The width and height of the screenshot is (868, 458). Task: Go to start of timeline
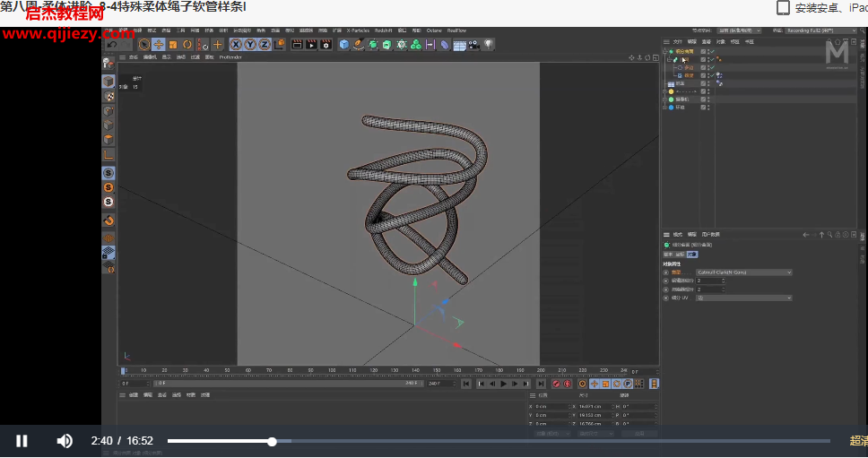tap(466, 384)
